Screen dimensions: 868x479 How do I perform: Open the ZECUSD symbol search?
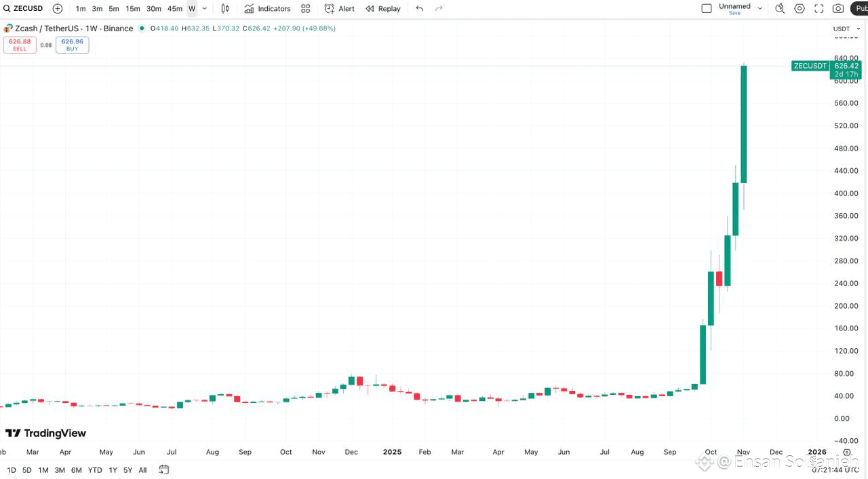(24, 9)
